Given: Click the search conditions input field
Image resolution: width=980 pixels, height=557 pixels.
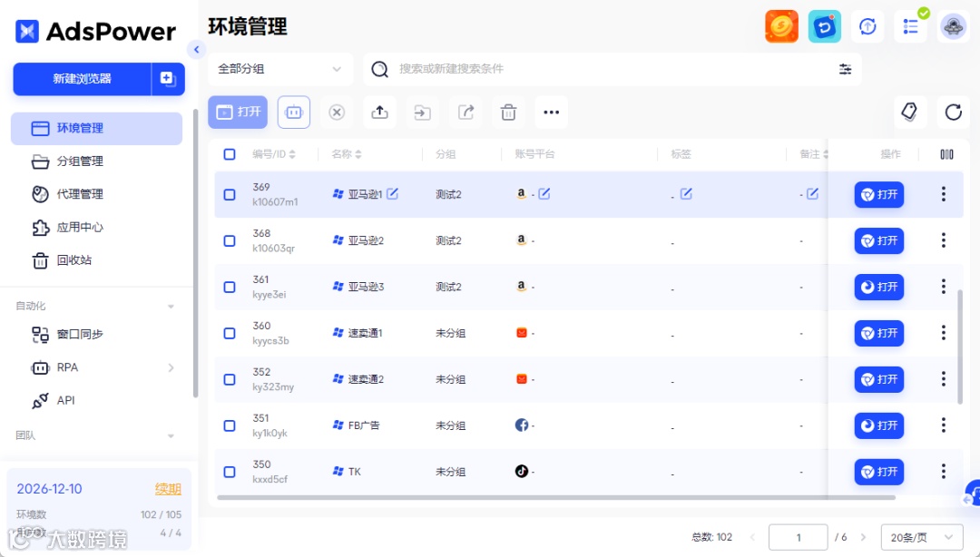Looking at the screenshot, I should coord(612,69).
